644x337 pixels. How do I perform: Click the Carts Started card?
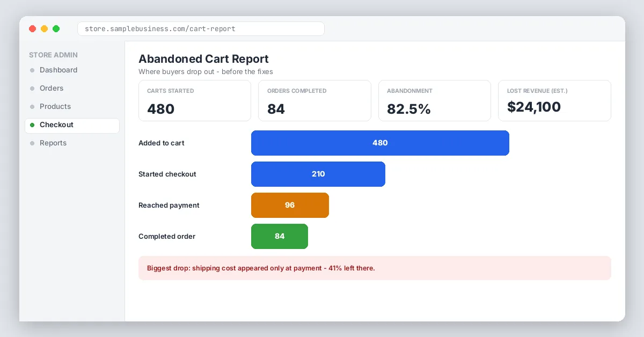pos(195,101)
